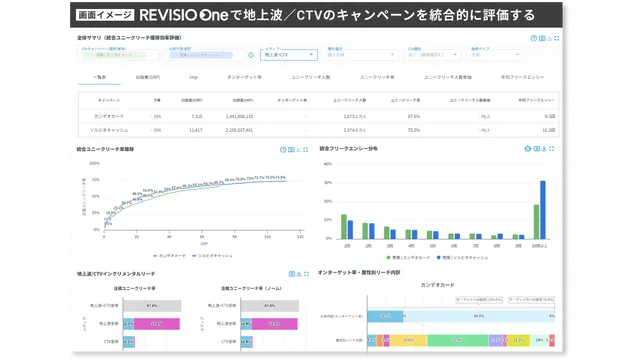The image size is (640, 360).
Task: Click GRP value 11,417
Action: pyautogui.click(x=196, y=130)
